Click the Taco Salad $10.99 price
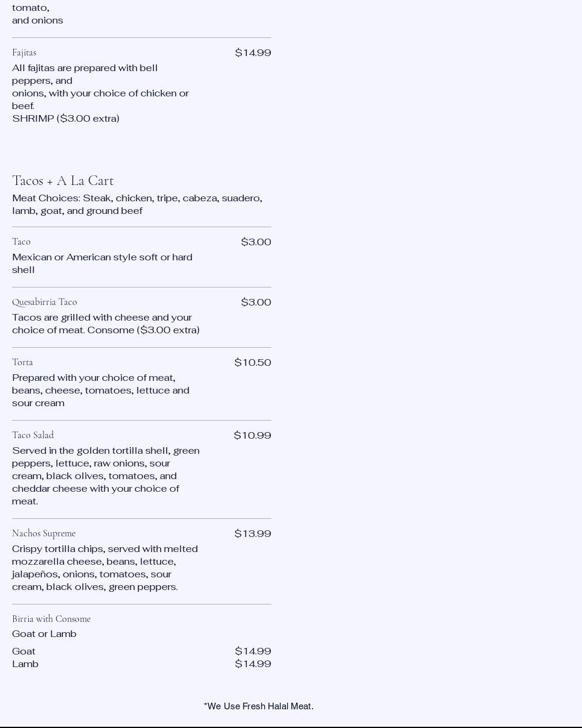 click(x=252, y=436)
